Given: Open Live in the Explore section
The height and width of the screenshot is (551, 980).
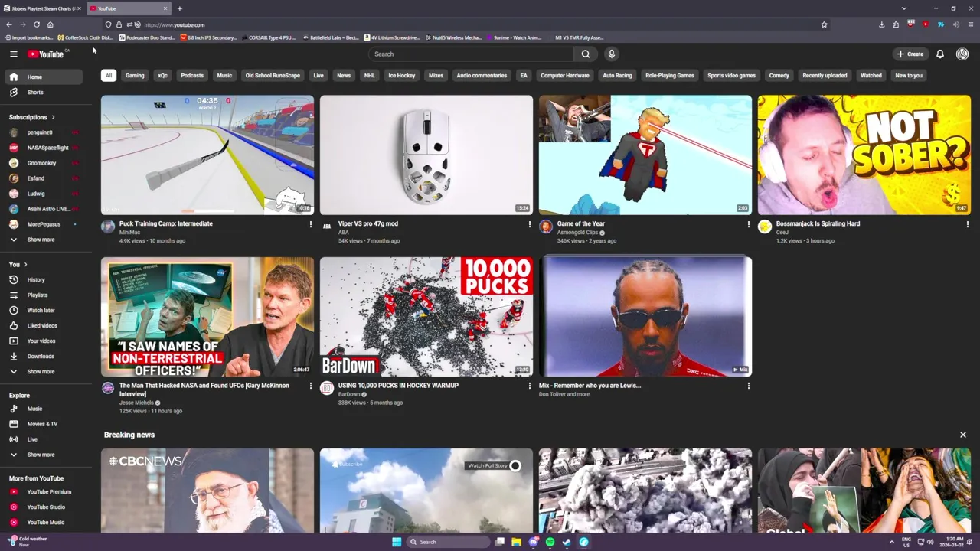Looking at the screenshot, I should point(43,439).
